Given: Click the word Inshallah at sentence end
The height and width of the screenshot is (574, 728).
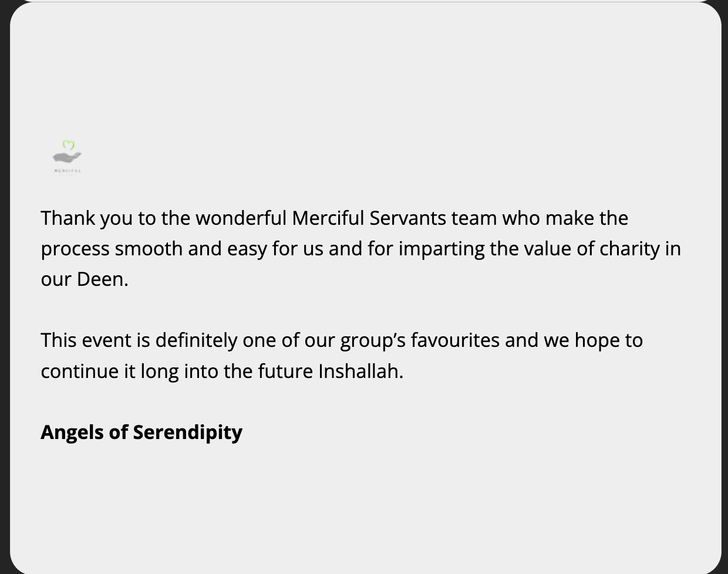Looking at the screenshot, I should point(359,372).
